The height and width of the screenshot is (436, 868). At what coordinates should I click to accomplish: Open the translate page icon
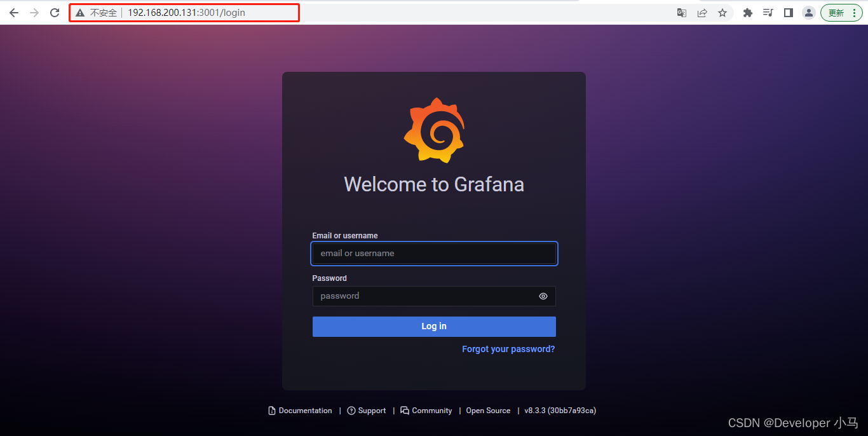point(682,13)
